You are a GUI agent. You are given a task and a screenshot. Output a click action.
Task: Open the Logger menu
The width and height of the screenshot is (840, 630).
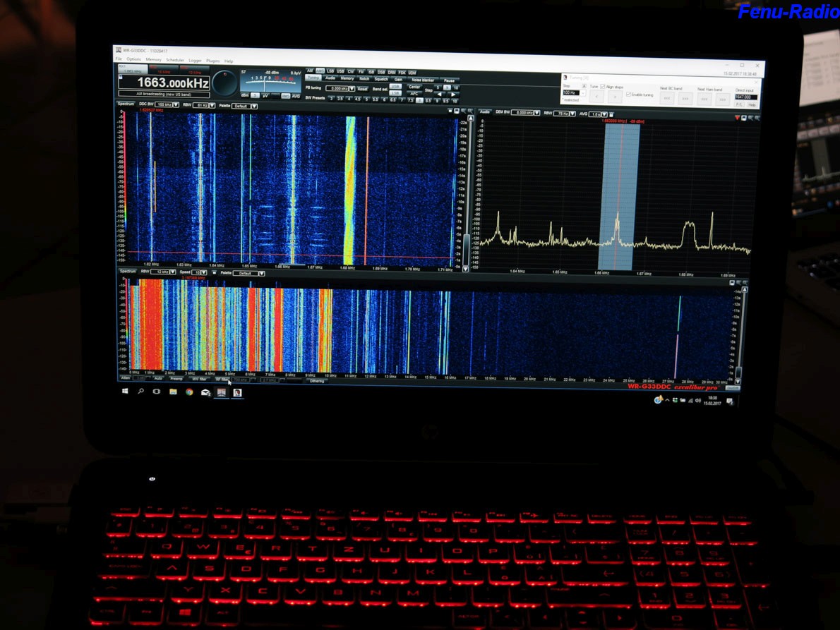(x=195, y=61)
